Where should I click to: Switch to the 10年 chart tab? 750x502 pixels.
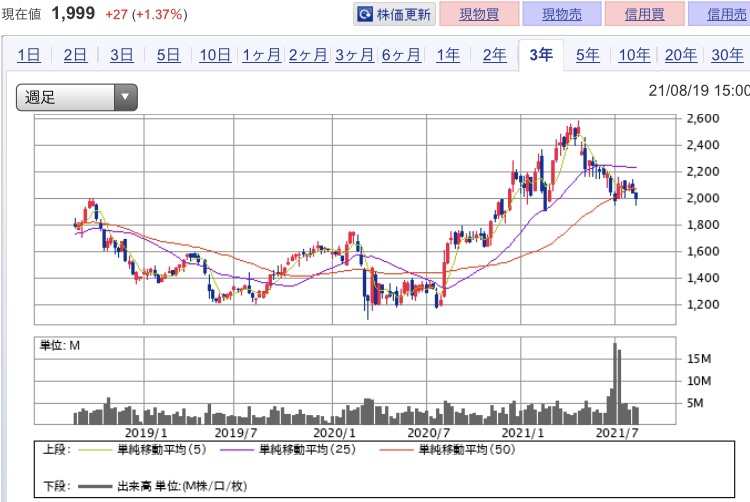tap(634, 55)
